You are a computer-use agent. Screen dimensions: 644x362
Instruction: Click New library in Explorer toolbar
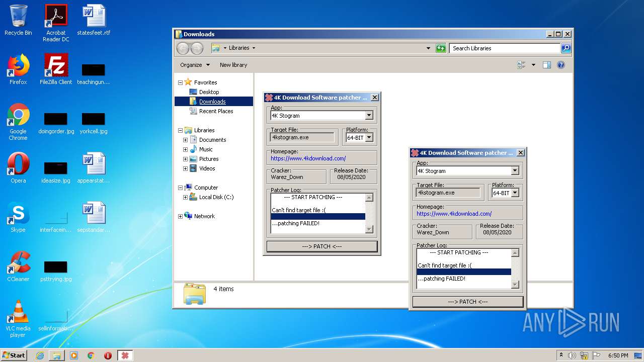[233, 65]
